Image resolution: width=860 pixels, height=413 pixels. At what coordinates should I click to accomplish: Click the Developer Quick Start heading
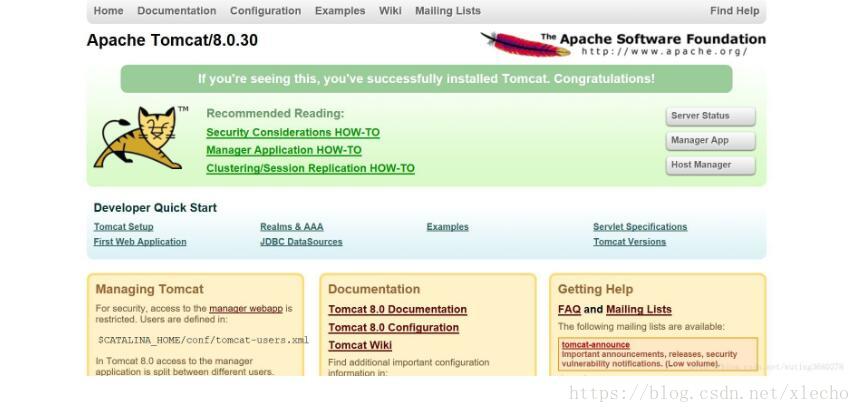click(155, 208)
